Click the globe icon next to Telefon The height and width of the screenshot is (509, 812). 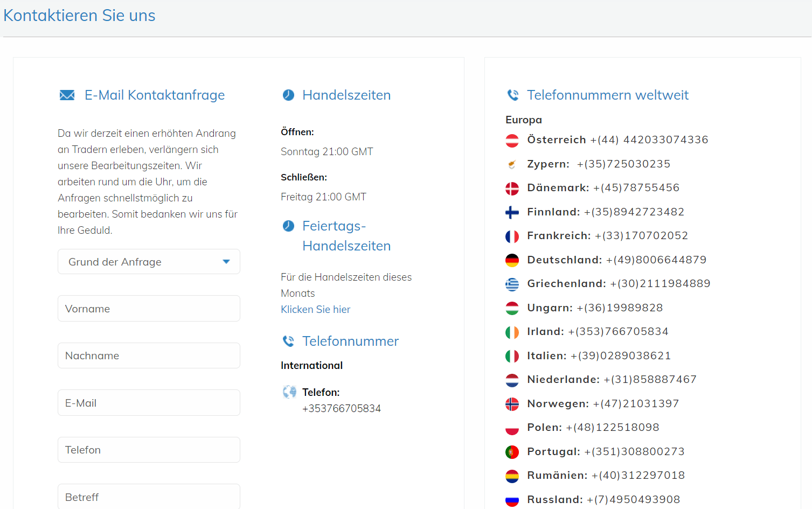click(x=289, y=392)
